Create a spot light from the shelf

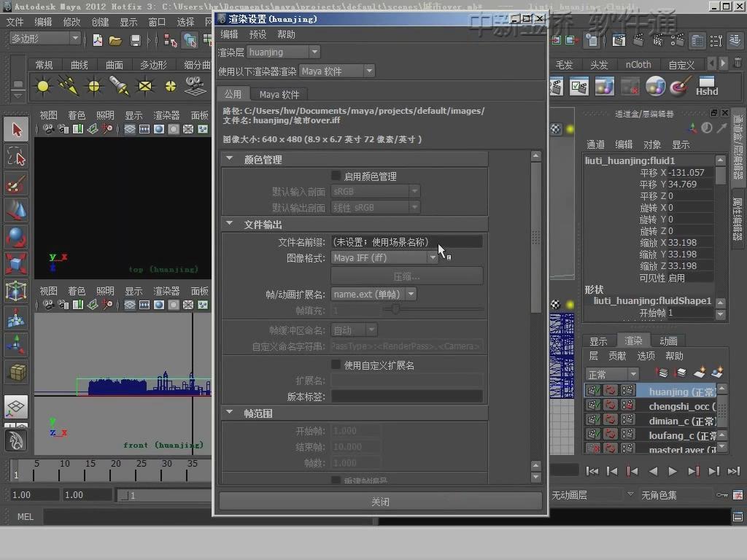click(119, 86)
